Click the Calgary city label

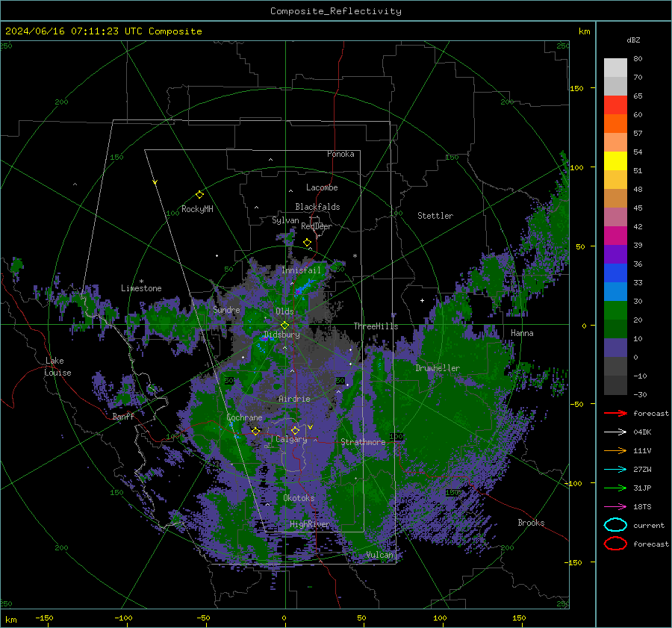291,439
